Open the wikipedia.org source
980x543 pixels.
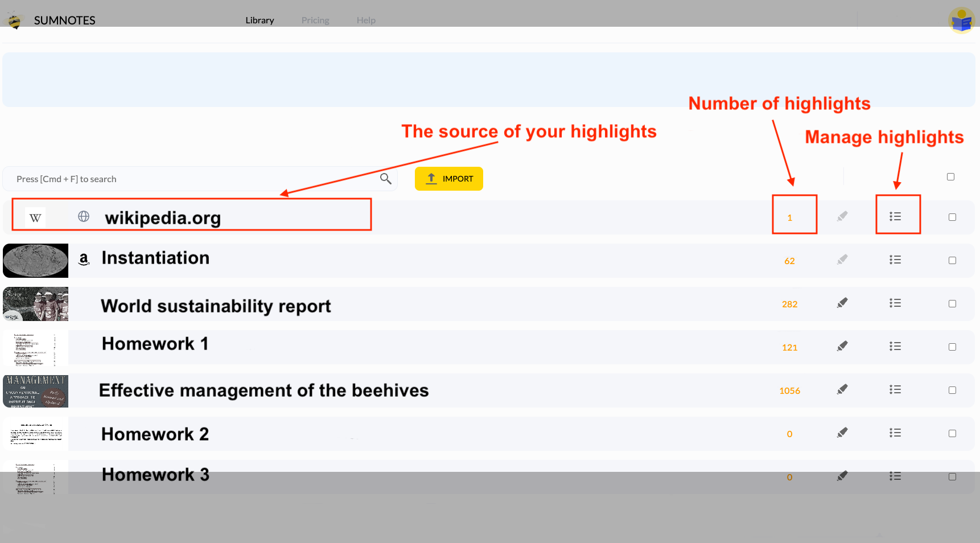tap(163, 217)
